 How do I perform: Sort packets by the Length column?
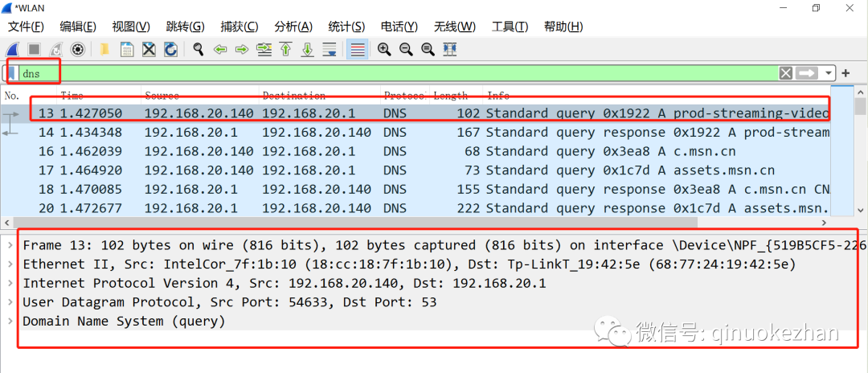coord(456,96)
